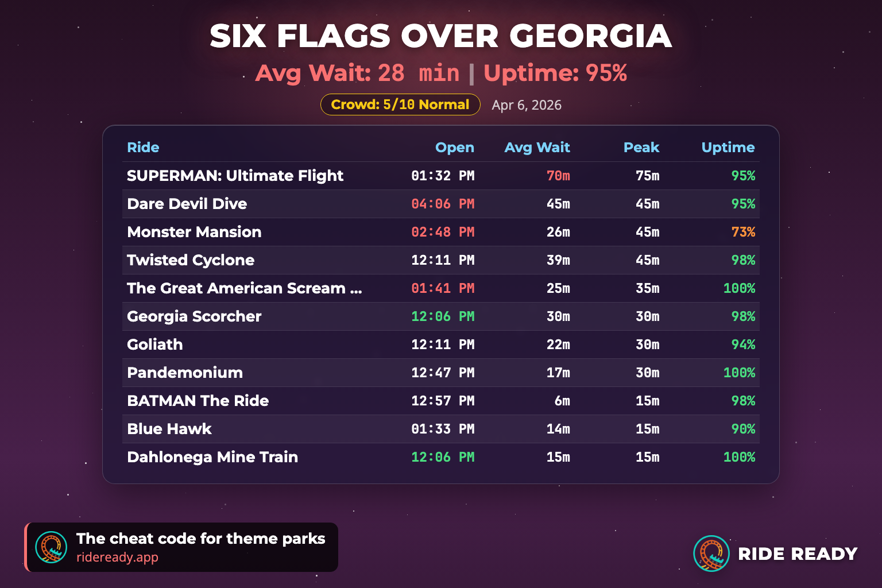Select the "Goliath" ride name
The width and height of the screenshot is (882, 588).
[155, 345]
